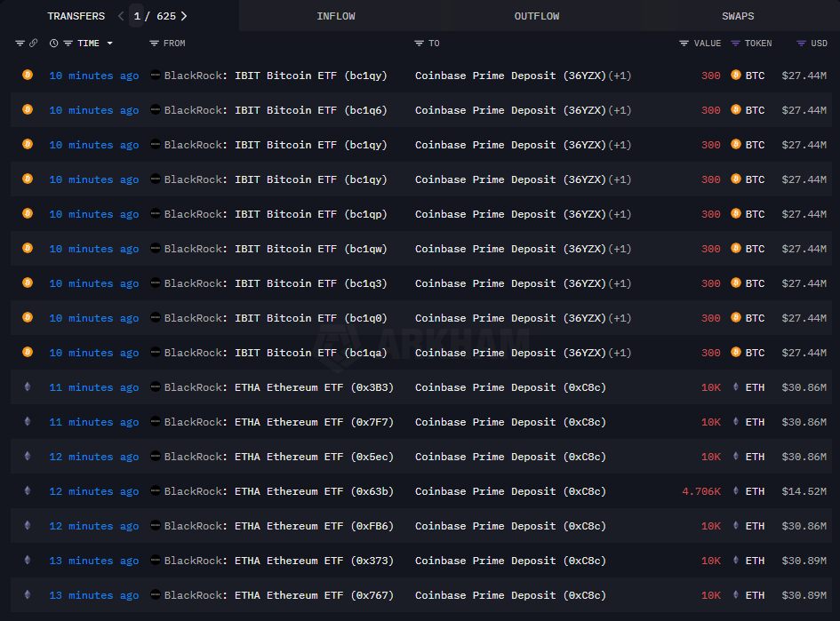
Task: Click the 4.706K value in 0x63b row
Action: 700,491
